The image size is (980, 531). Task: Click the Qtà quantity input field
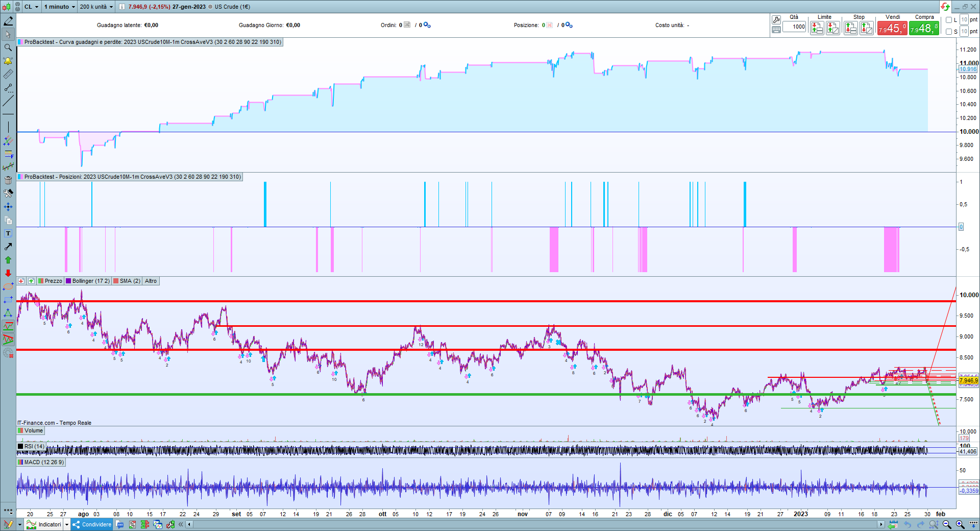795,27
